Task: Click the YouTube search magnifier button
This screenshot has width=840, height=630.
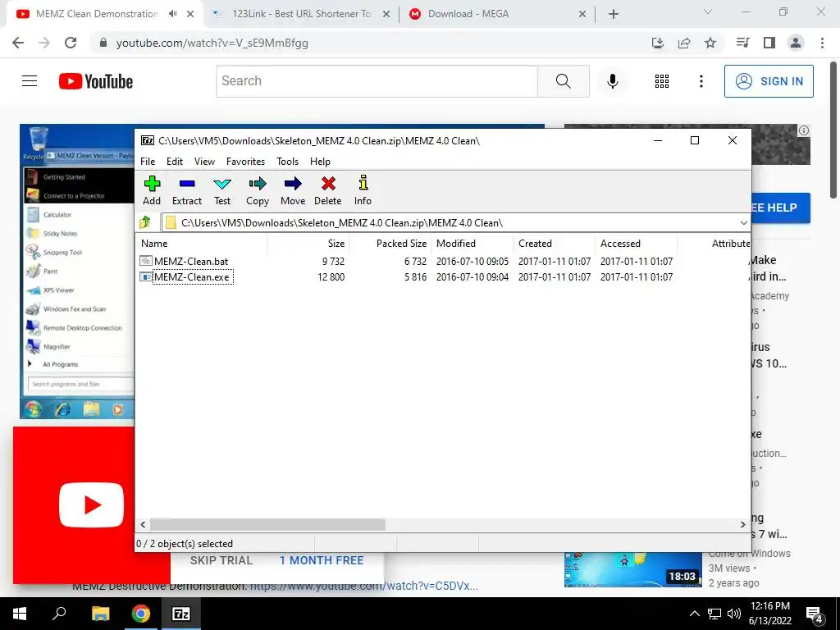Action: pos(563,81)
